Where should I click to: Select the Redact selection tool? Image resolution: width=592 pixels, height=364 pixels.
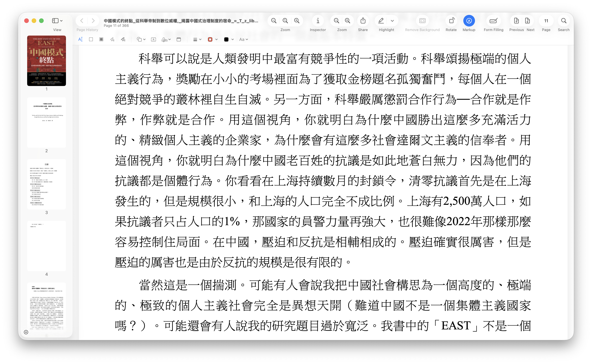click(x=101, y=39)
